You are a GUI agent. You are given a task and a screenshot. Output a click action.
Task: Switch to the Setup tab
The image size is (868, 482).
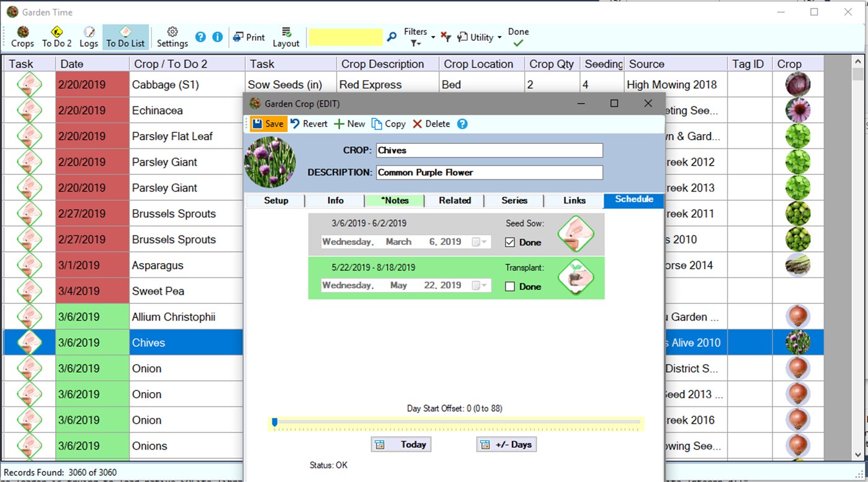coord(275,200)
